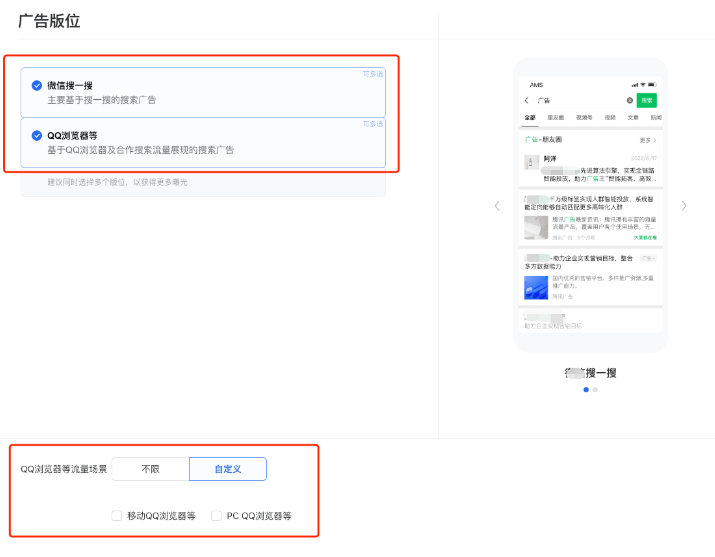Open the 全部 tab in phone preview
The image size is (715, 557).
click(x=530, y=118)
